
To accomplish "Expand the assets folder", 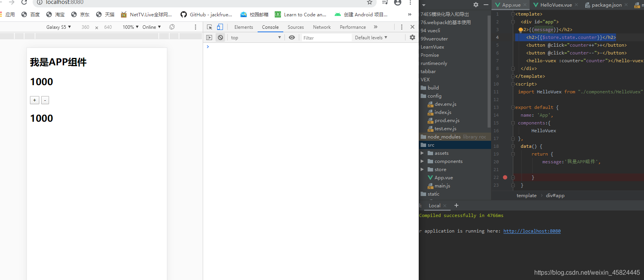I will [422, 153].
